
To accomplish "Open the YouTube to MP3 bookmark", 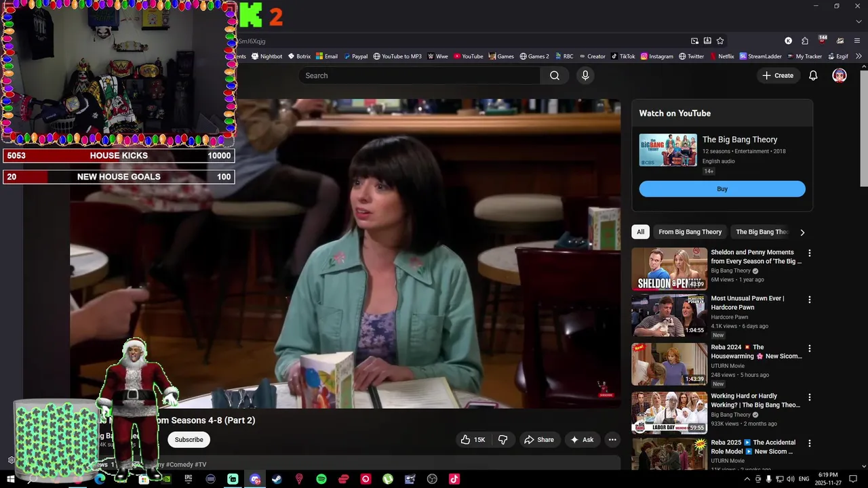I will 397,56.
